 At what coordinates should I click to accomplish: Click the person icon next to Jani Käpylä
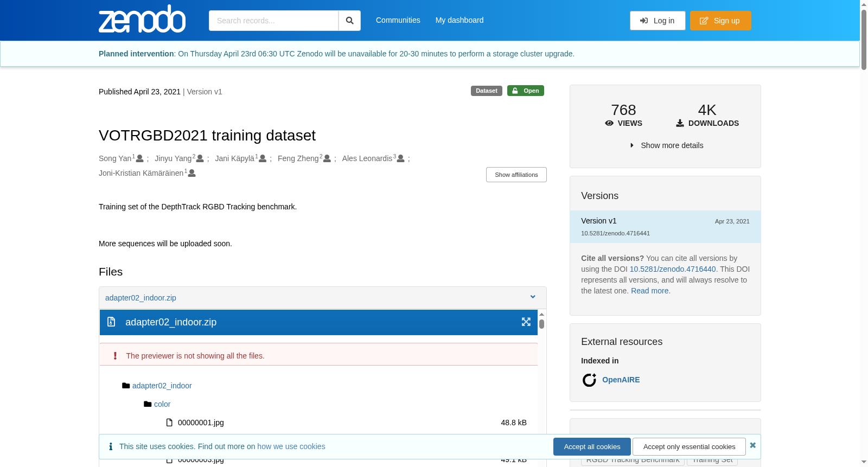(263, 158)
